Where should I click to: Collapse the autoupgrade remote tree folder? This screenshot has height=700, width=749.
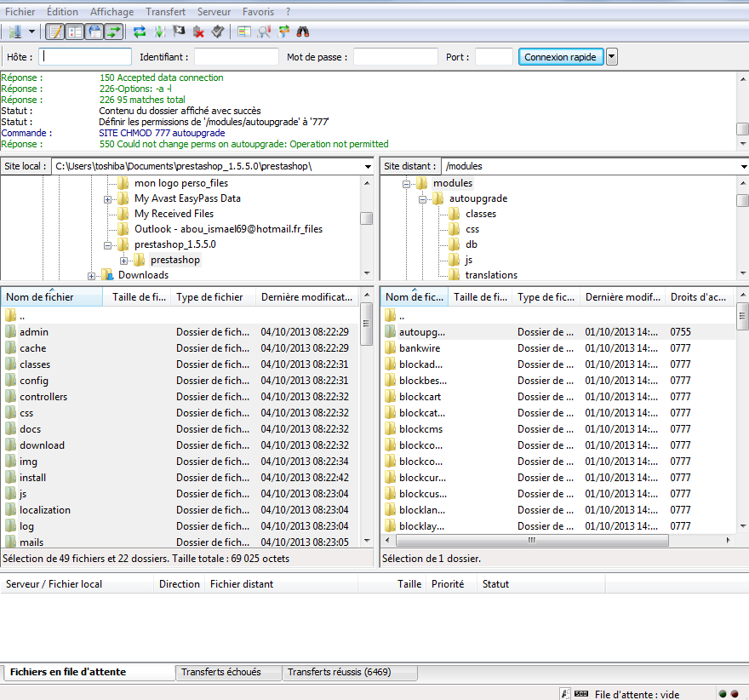click(x=422, y=198)
